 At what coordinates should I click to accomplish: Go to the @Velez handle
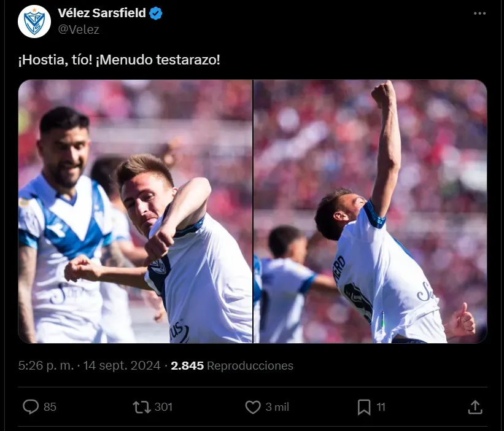[x=78, y=29]
